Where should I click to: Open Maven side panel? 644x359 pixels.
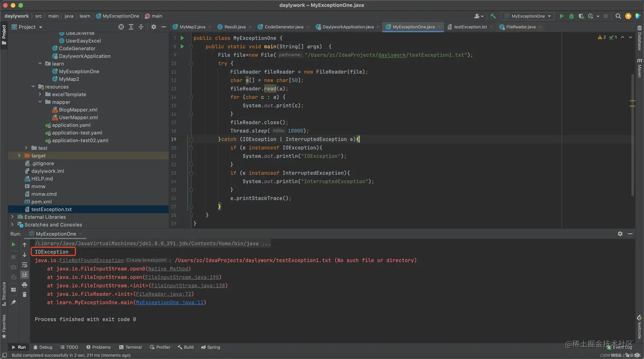point(639,68)
